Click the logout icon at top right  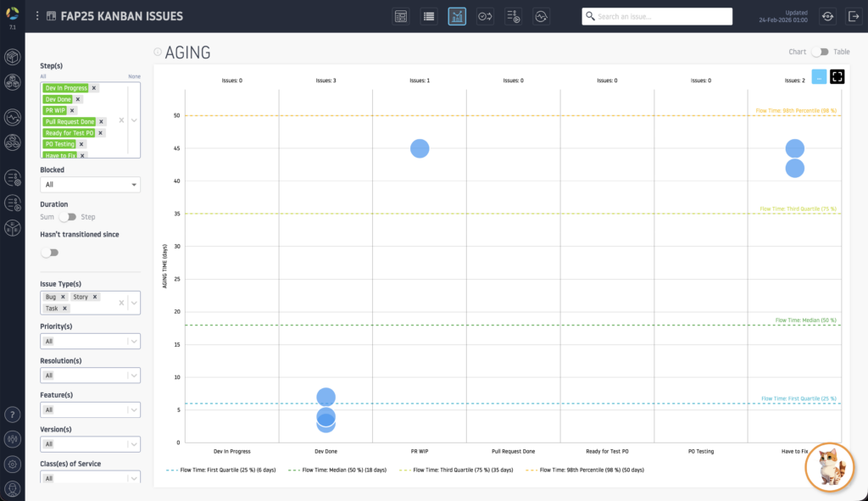tap(853, 16)
